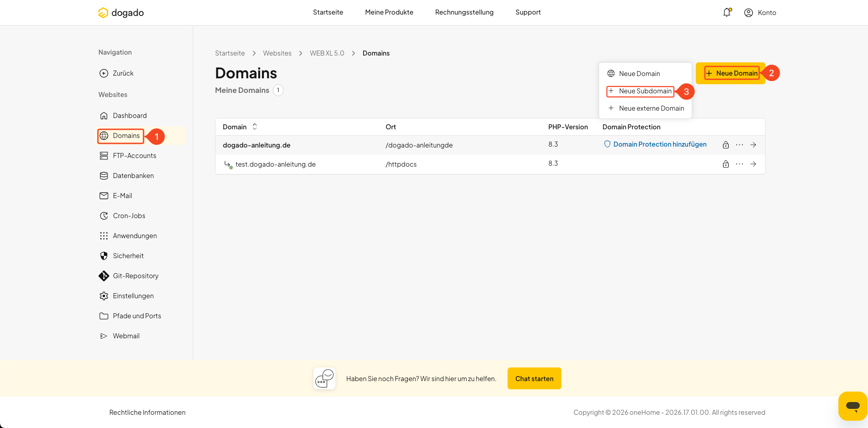Click arrow icon for dogado-anleitung.de row
This screenshot has height=428, width=868.
coord(753,145)
